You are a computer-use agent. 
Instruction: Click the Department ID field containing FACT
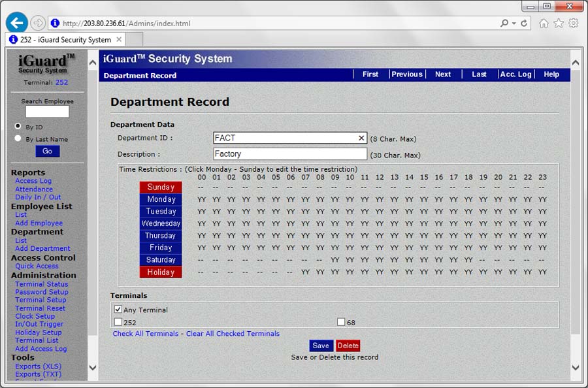click(x=290, y=138)
